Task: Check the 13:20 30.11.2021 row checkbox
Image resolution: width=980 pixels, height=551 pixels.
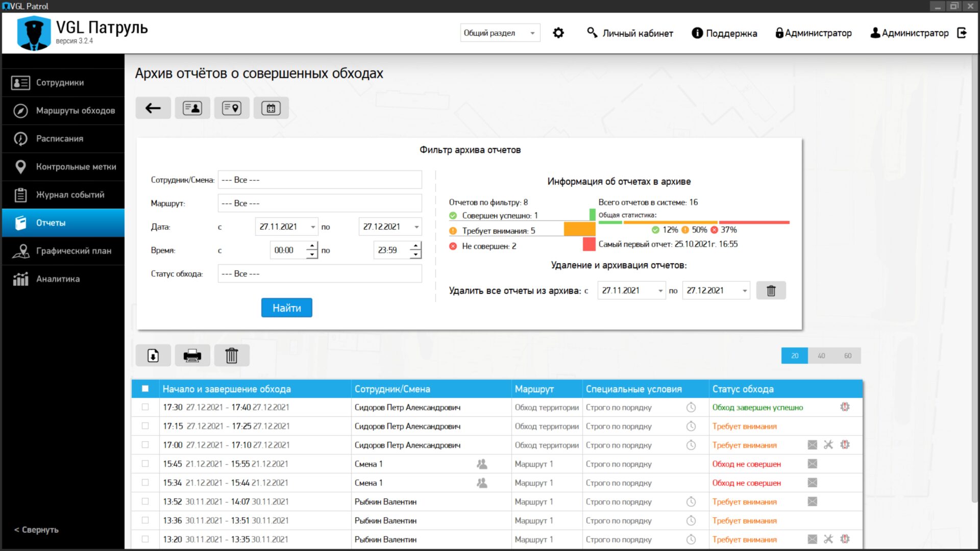Action: pos(145,539)
